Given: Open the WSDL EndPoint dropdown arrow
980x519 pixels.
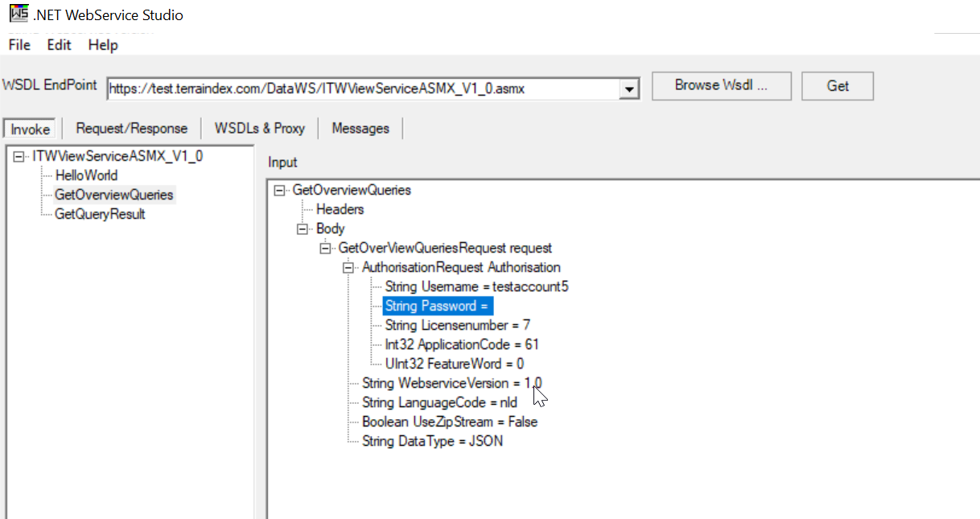Looking at the screenshot, I should (x=629, y=89).
